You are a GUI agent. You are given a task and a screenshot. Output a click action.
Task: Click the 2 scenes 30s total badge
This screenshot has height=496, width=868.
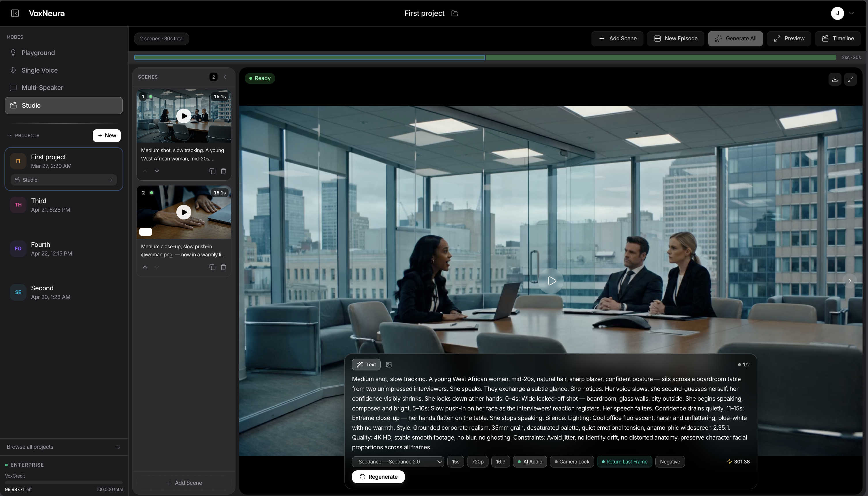(162, 39)
